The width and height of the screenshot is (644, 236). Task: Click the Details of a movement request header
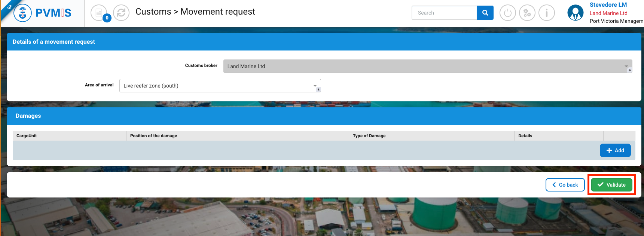(54, 42)
